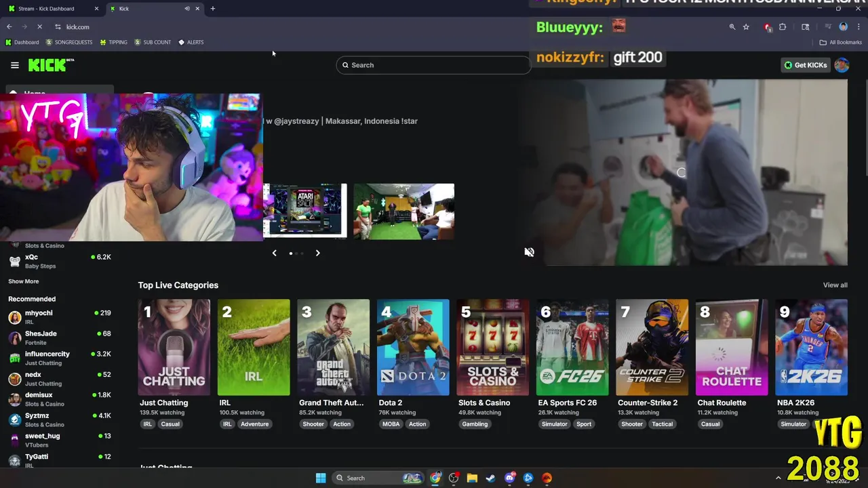Open the All Bookmarks folder

point(841,42)
